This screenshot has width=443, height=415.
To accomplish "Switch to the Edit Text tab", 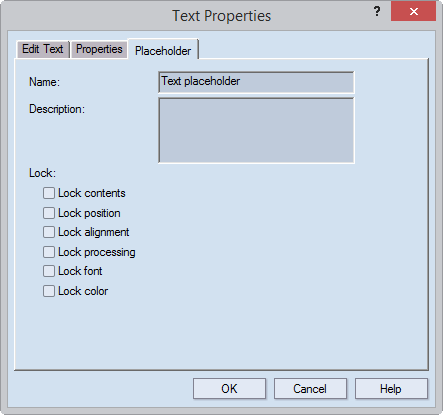I will tap(43, 49).
